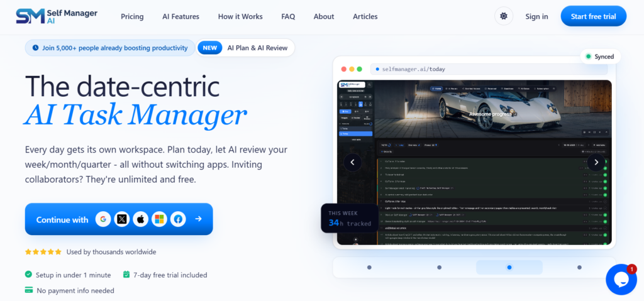The height and width of the screenshot is (301, 644).
Task: Click the Start free trial button
Action: pos(594,16)
